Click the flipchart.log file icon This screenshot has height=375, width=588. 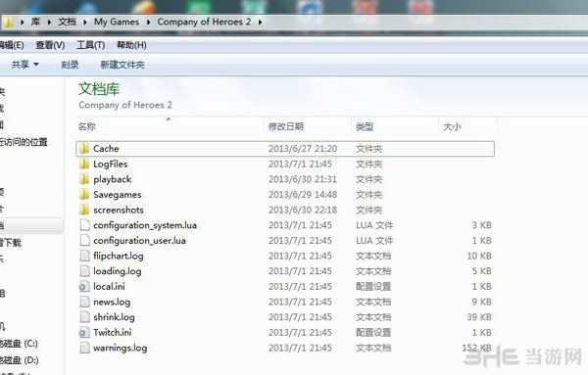click(x=84, y=256)
